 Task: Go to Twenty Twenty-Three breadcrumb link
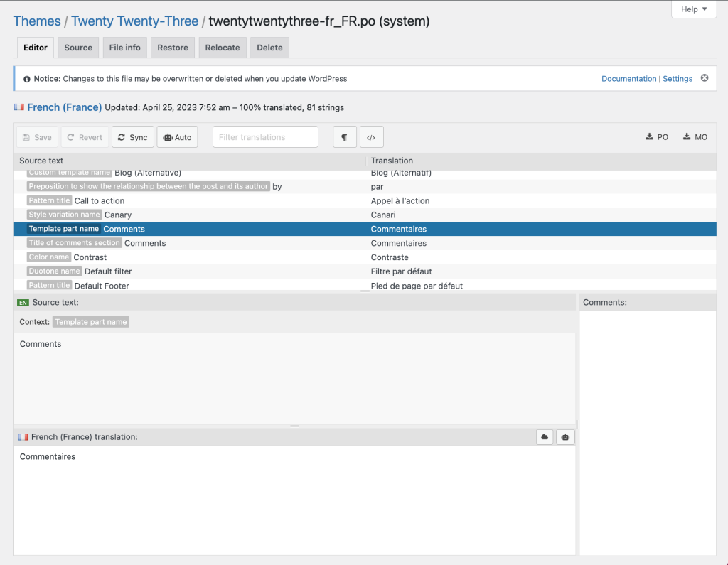pos(134,21)
